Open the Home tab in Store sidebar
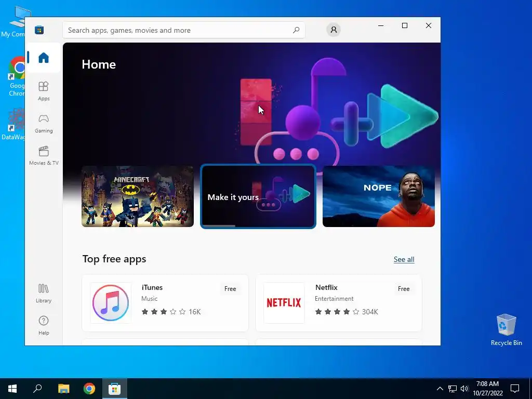 coord(44,58)
